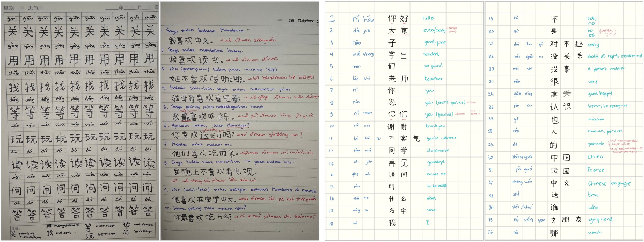
Task: Select the characters 没关系 in row 22
Action: click(x=566, y=56)
